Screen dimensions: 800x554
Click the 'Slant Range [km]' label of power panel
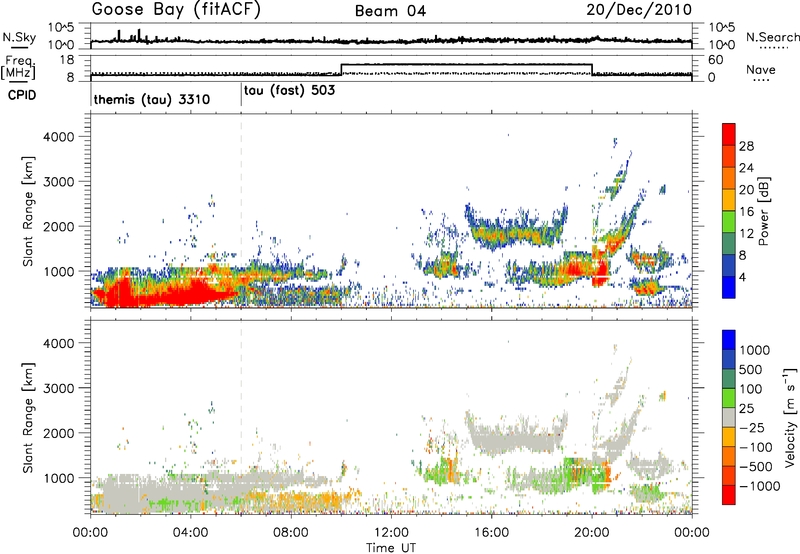coord(28,211)
